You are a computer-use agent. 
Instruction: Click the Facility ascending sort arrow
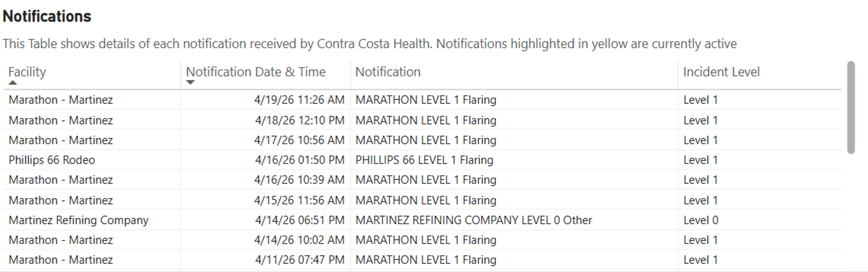coord(13,83)
